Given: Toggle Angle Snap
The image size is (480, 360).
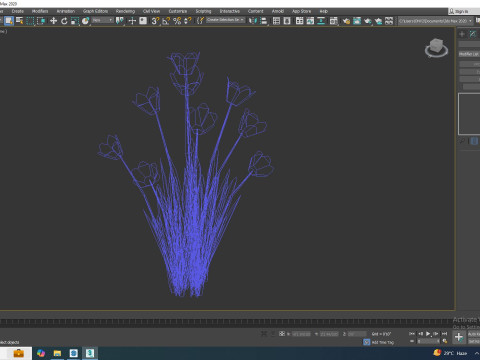Looking at the screenshot, I should pos(166,21).
